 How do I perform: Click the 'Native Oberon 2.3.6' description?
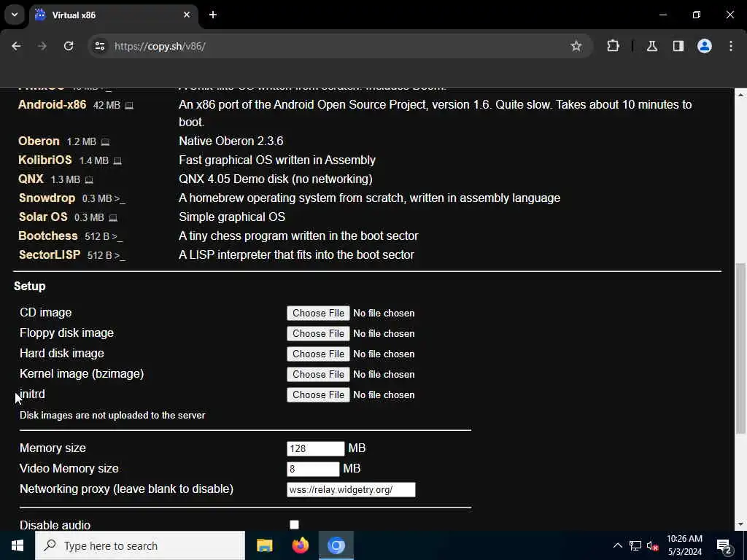pyautogui.click(x=231, y=141)
